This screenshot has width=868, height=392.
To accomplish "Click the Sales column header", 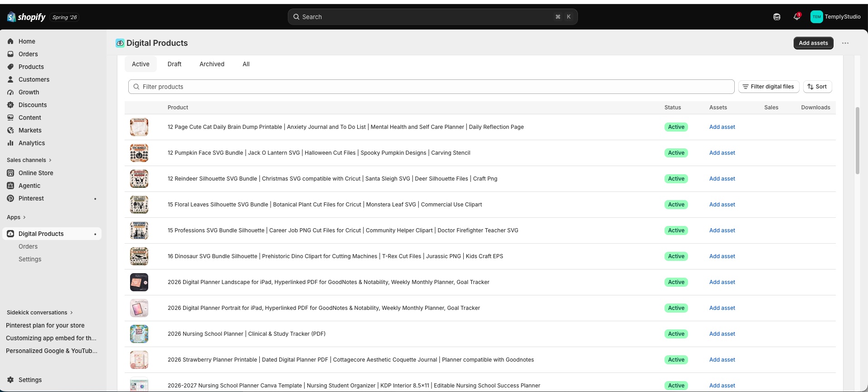I will 771,108.
